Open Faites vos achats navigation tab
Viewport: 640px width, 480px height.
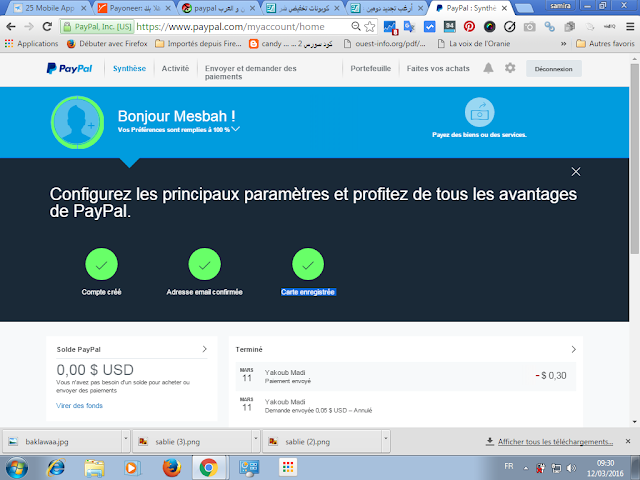pyautogui.click(x=438, y=69)
